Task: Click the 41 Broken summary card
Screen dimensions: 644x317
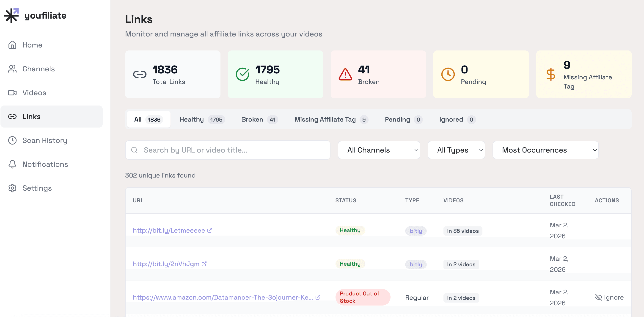Action: pos(378,74)
